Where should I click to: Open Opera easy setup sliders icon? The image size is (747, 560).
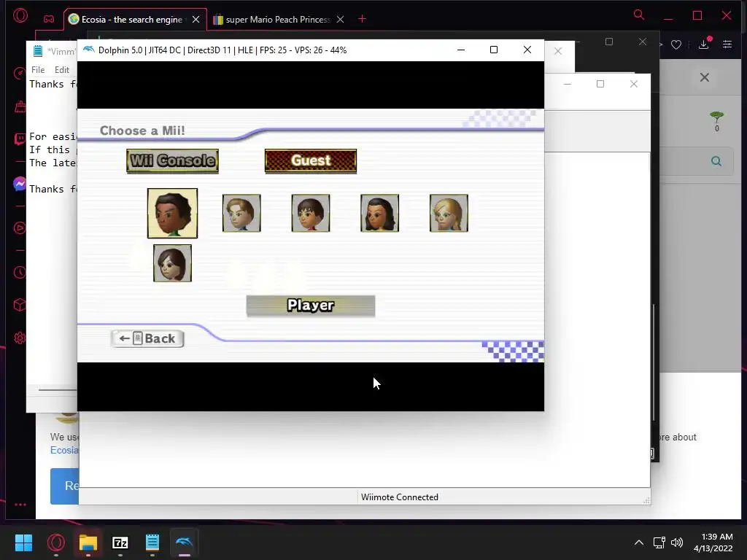coord(727,44)
